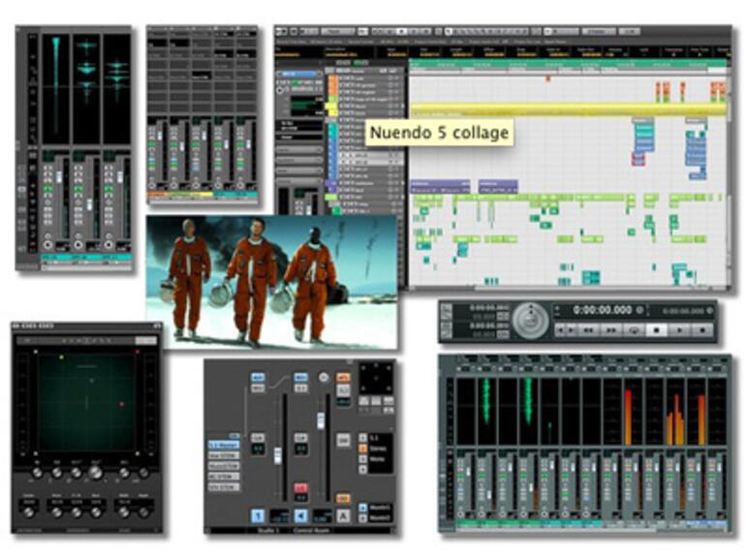Click the Rewind button in transport panel
Screen dimensions: 746x560
pyautogui.click(x=587, y=331)
